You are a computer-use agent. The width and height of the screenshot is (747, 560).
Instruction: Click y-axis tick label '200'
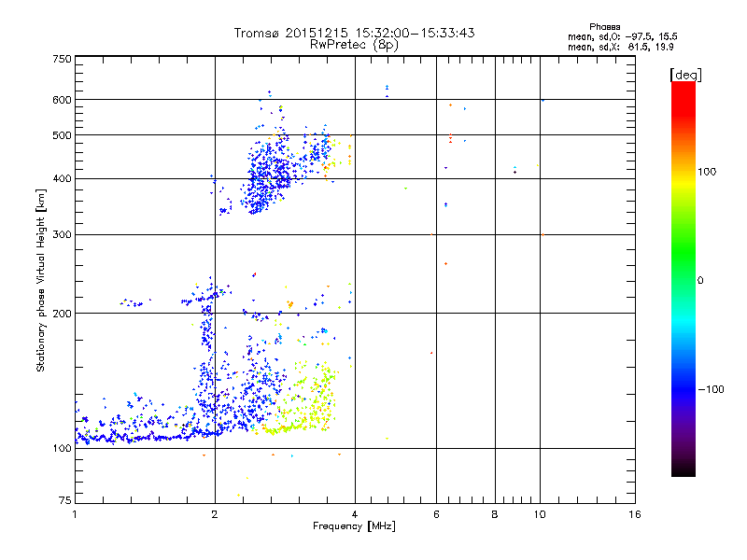(x=62, y=314)
